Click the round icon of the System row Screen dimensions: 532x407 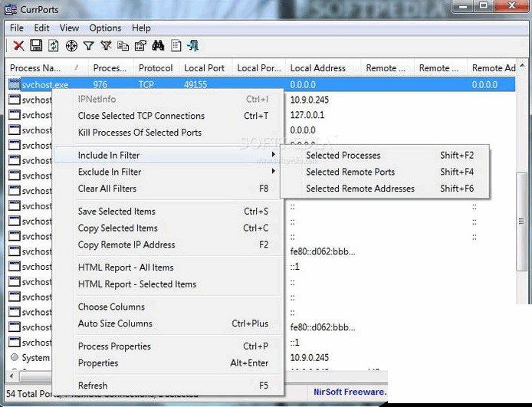click(15, 357)
